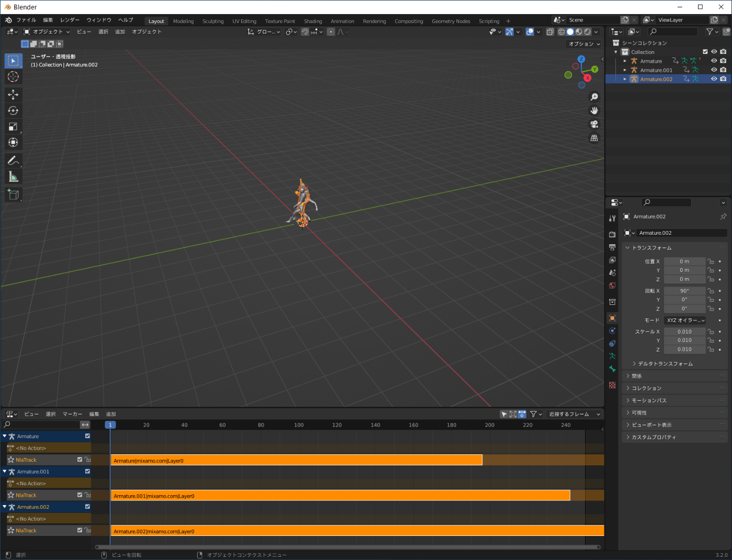Open the Scene properties tab icon
732x560 pixels.
tap(612, 273)
